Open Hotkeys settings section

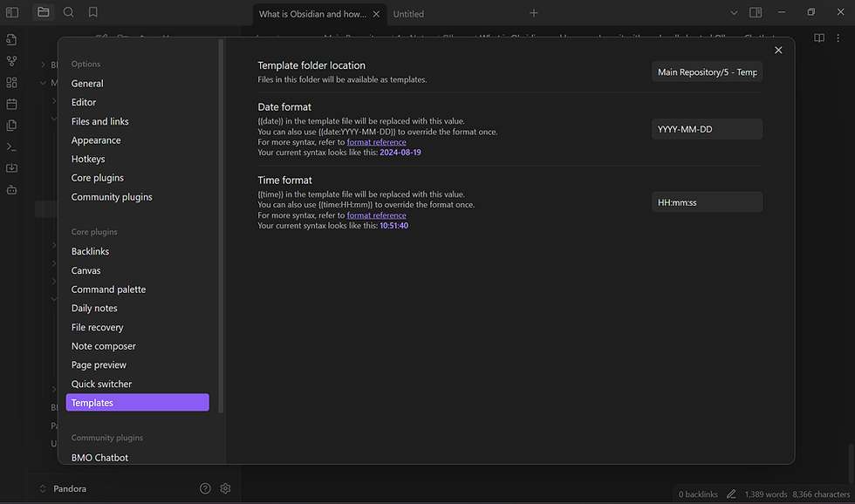tap(138, 159)
